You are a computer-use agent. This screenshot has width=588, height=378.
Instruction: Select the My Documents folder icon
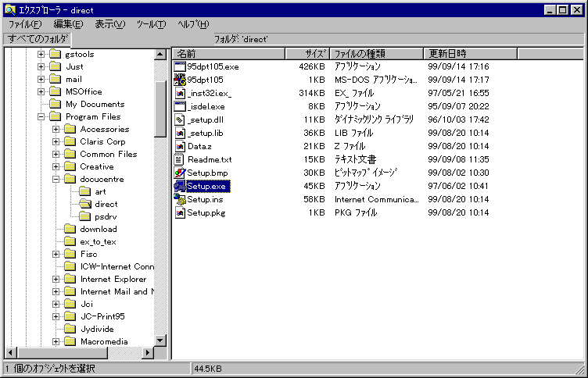pyautogui.click(x=55, y=104)
